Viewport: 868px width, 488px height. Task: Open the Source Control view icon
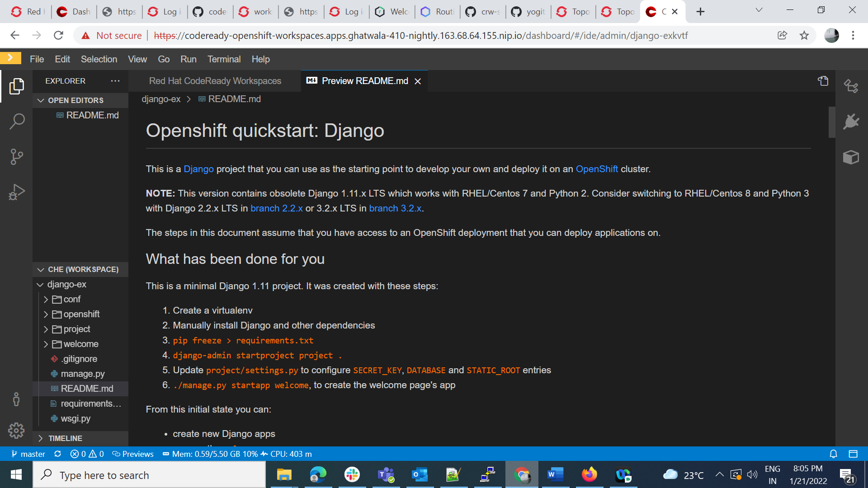pyautogui.click(x=17, y=157)
